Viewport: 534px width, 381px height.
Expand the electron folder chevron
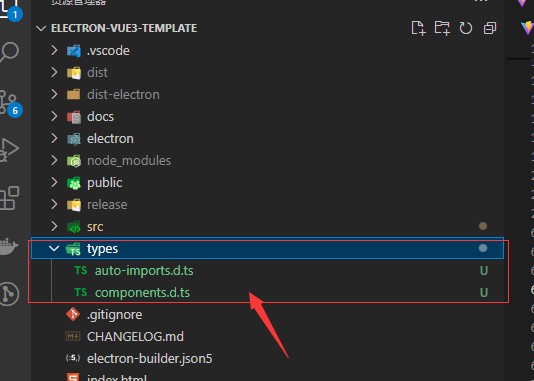click(54, 138)
